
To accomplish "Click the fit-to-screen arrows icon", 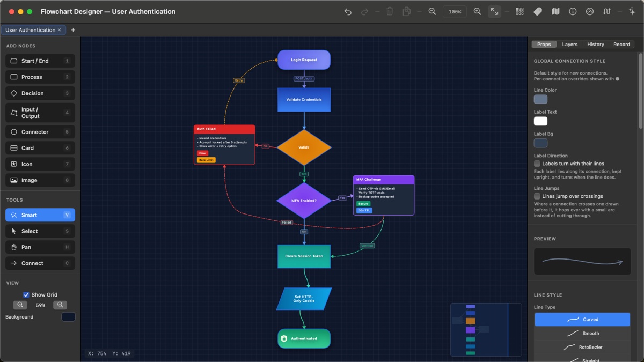I will click(x=494, y=12).
